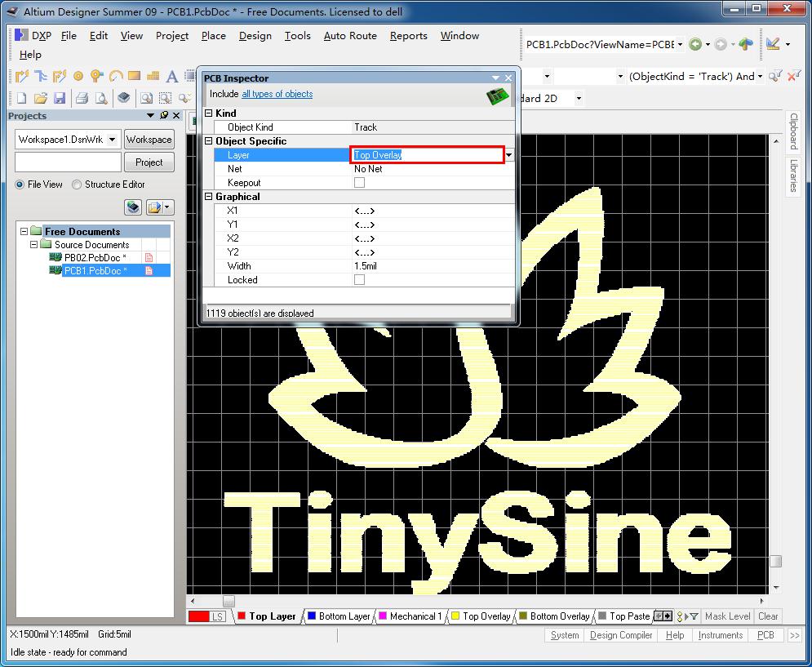812x667 pixels.
Task: Click the 'all types of objects' link
Action: 277,94
